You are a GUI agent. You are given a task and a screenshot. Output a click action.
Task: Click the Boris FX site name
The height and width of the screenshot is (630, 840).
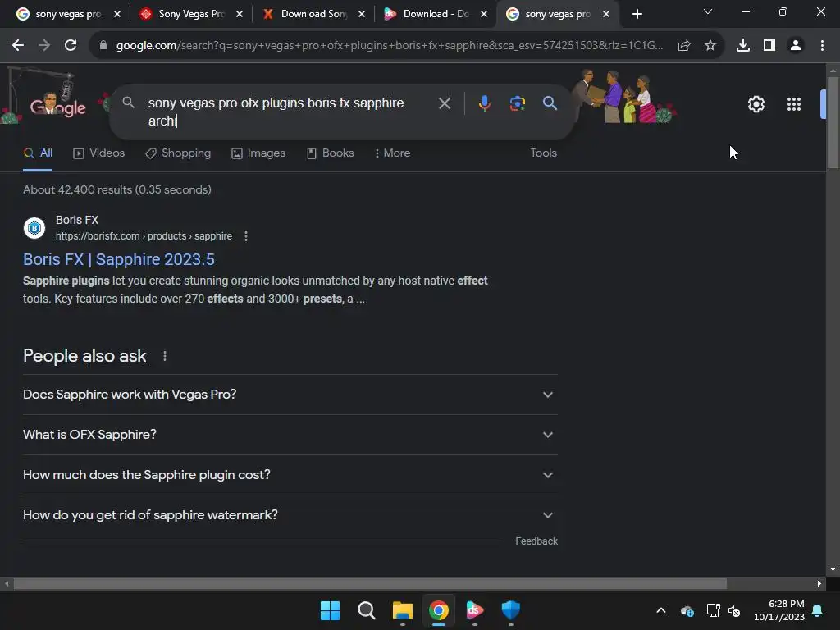[77, 220]
